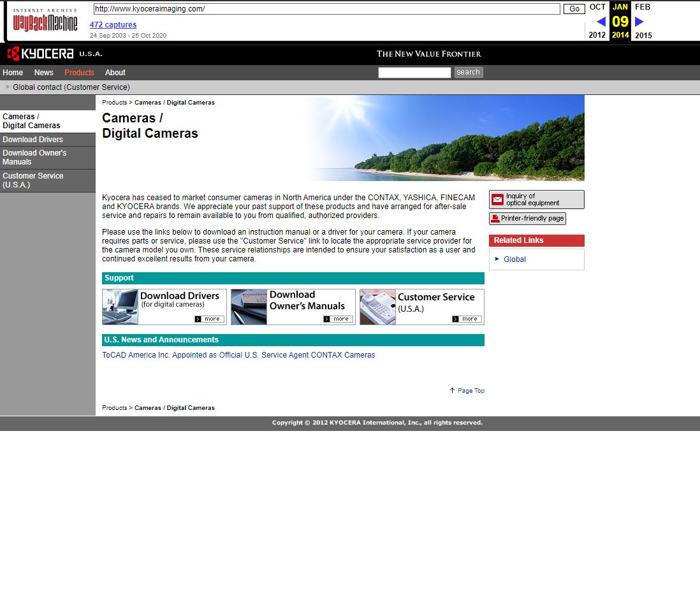Open the ToCAD America announcement link

click(x=238, y=355)
